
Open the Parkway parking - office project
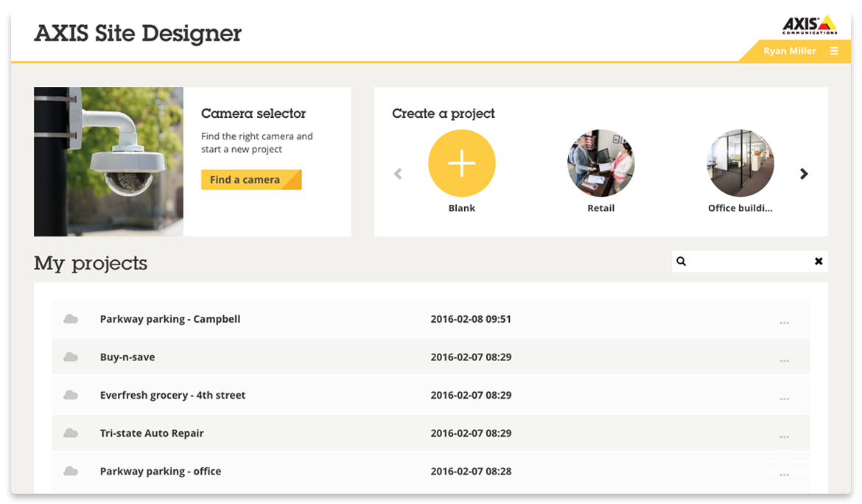161,472
